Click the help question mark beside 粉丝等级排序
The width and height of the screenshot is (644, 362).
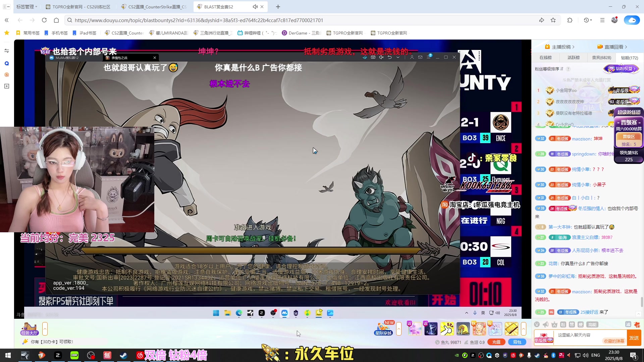pos(568,69)
